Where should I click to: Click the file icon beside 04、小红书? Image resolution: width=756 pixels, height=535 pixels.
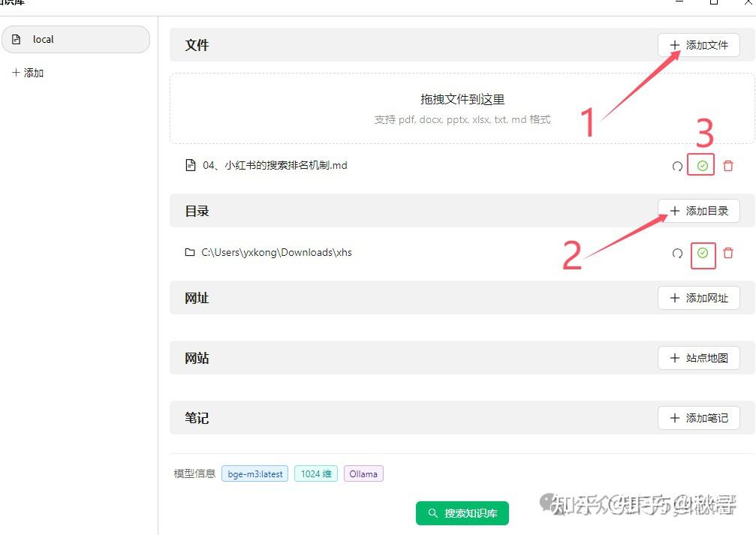point(191,165)
